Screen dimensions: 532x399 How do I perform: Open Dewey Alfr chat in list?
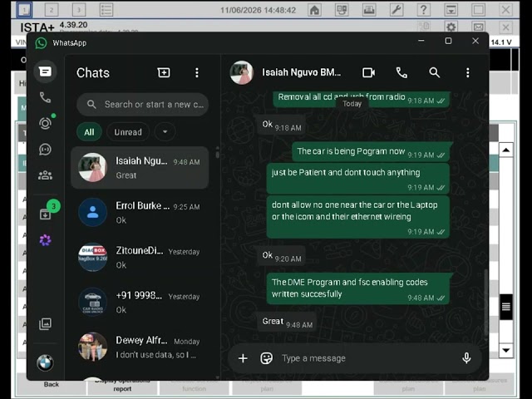[x=140, y=347]
